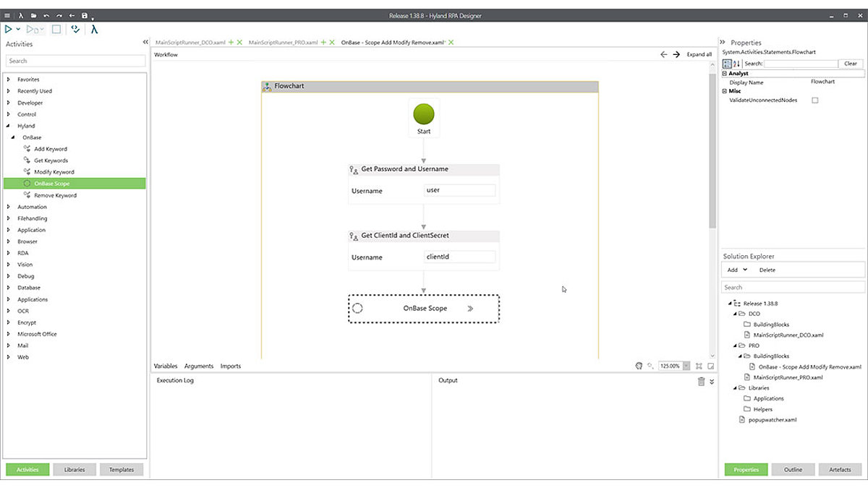
Task: Click the save disk icon
Action: point(85,15)
